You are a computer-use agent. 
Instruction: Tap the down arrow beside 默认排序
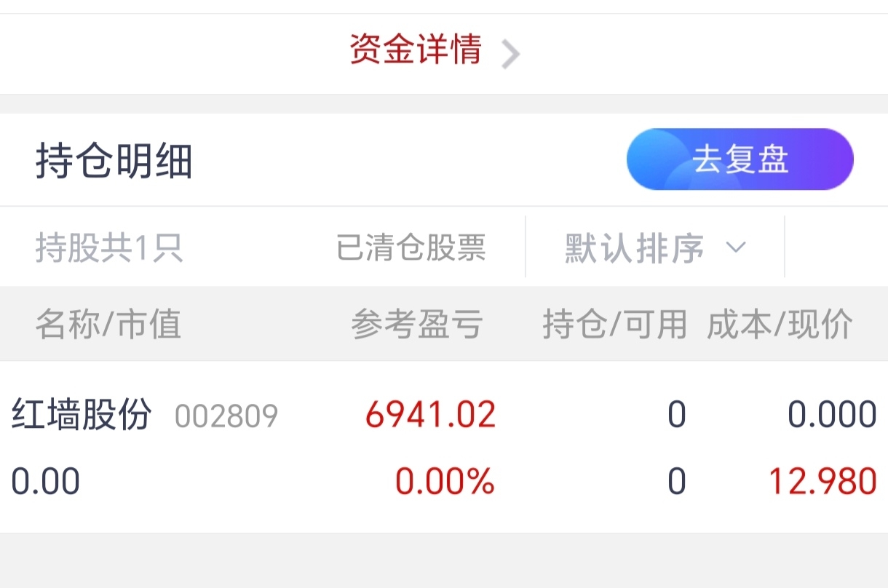tap(736, 247)
